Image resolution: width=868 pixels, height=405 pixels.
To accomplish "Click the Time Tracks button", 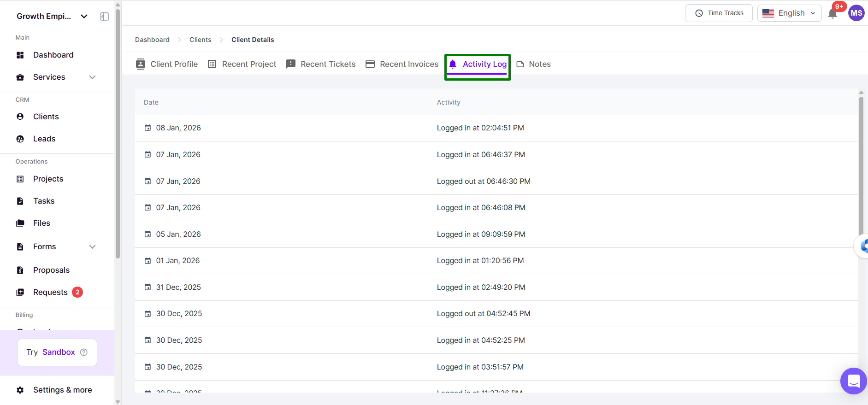I will coord(719,13).
